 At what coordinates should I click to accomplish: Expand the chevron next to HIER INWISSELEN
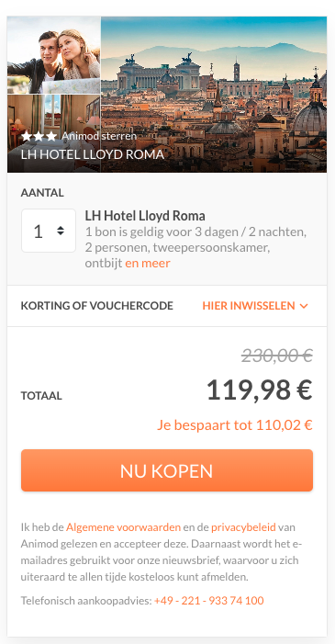pyautogui.click(x=304, y=306)
